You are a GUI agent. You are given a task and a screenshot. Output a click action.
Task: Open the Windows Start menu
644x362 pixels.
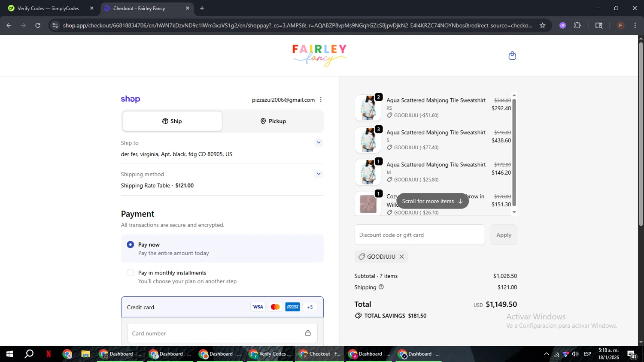[9, 354]
